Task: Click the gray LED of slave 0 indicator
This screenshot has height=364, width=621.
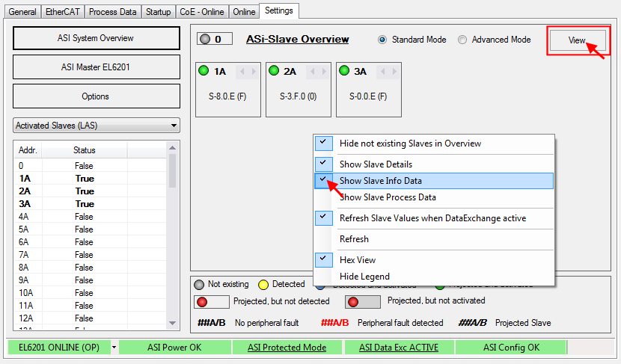Action: pyautogui.click(x=205, y=39)
